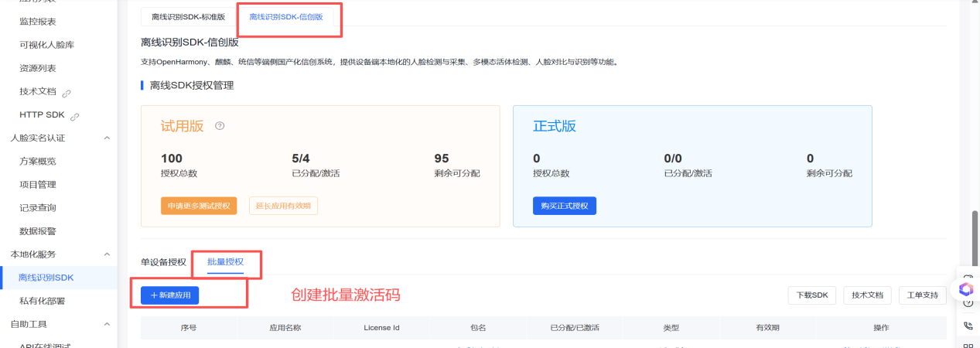Click the 应用名称 column header
This screenshot has height=348, width=980.
(x=285, y=328)
